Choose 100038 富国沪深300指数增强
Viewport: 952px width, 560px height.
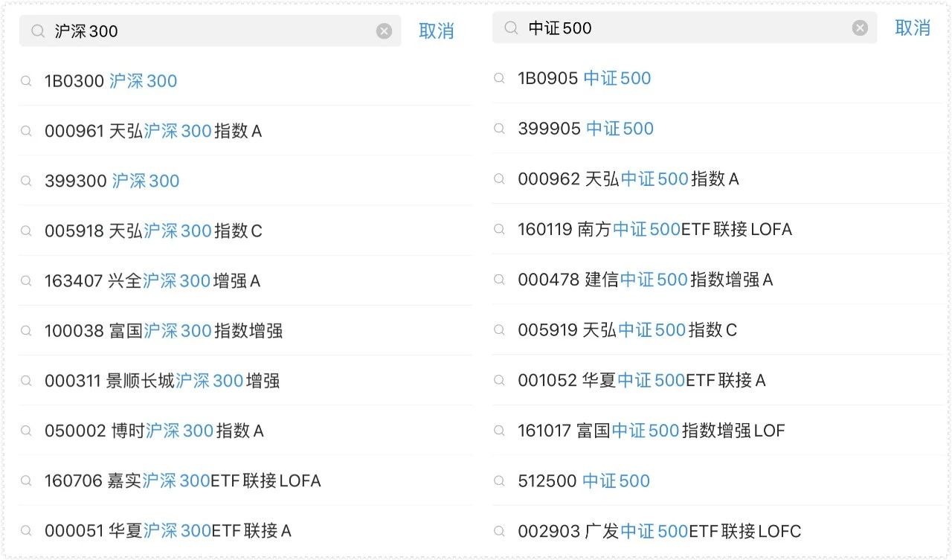164,331
